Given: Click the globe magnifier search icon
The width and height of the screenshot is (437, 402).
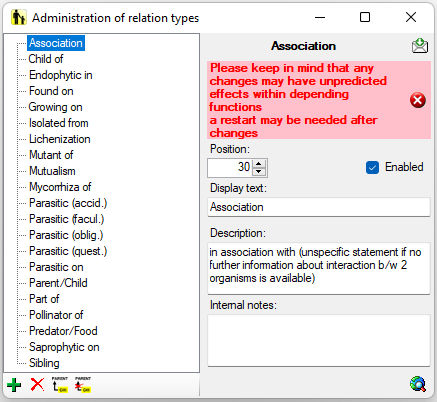Looking at the screenshot, I should [418, 384].
